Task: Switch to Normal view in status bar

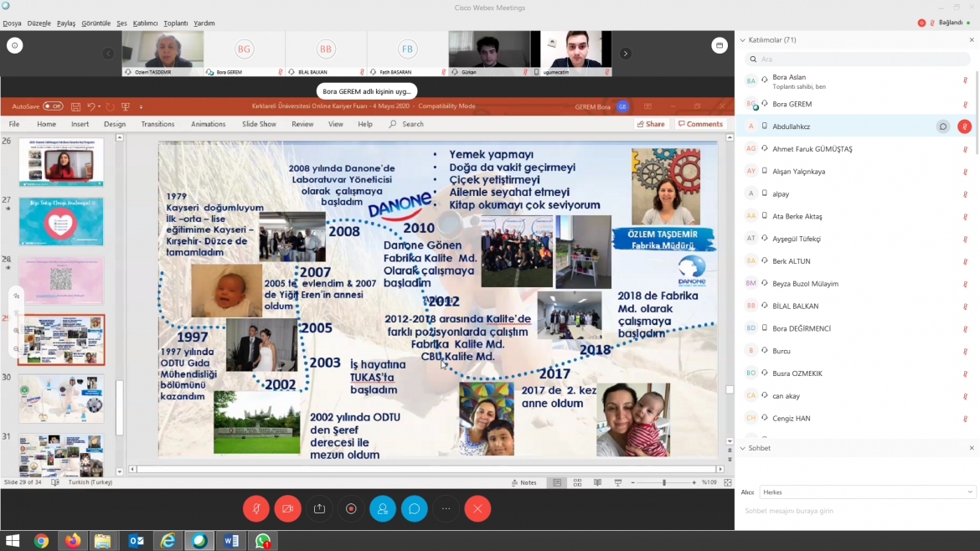Action: (x=557, y=482)
